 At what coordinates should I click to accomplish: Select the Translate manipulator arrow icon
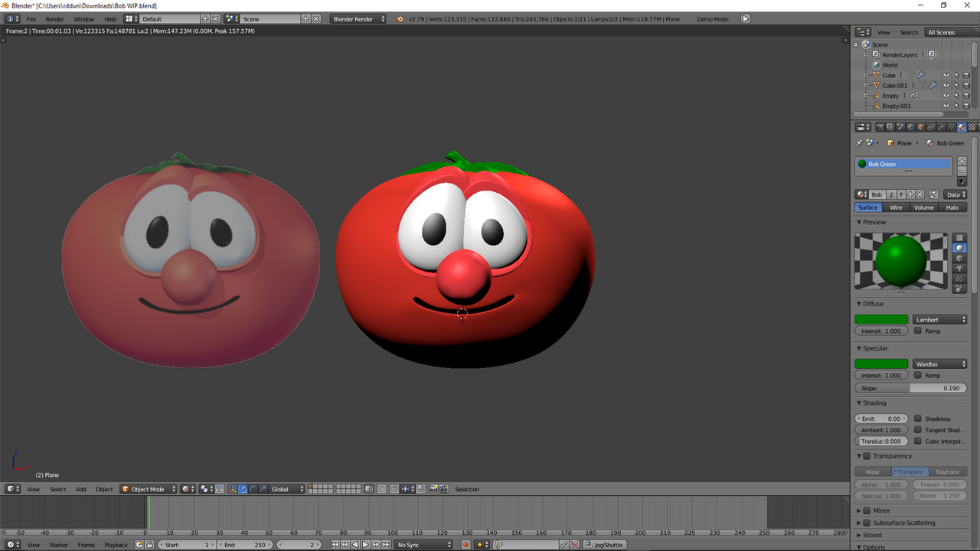pos(243,489)
